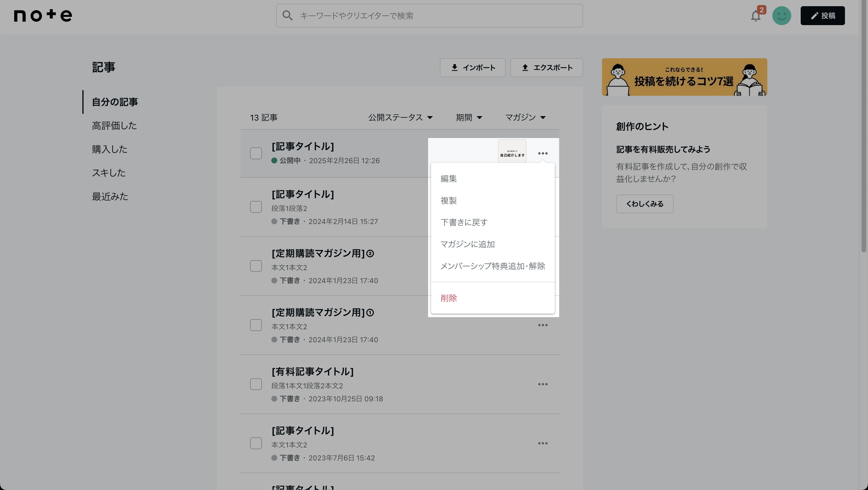Open 最近みた in the sidebar
The image size is (868, 490).
point(110,196)
